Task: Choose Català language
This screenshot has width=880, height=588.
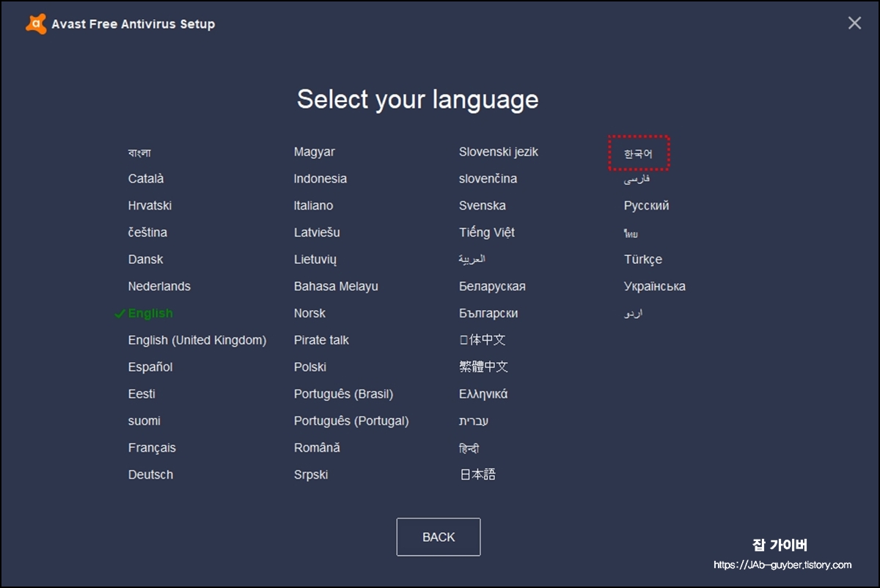Action: (x=146, y=179)
